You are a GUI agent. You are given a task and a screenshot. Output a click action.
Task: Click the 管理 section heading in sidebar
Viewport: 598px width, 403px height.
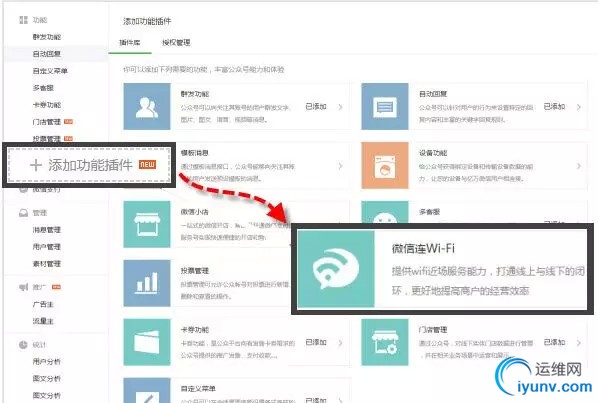pos(40,213)
